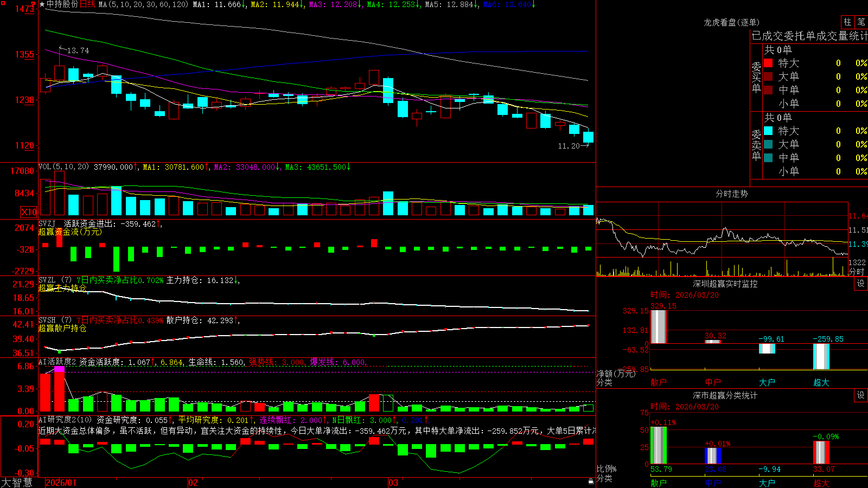
Task: Click the 深市超赢分类统计 panel title
Action: click(x=725, y=395)
